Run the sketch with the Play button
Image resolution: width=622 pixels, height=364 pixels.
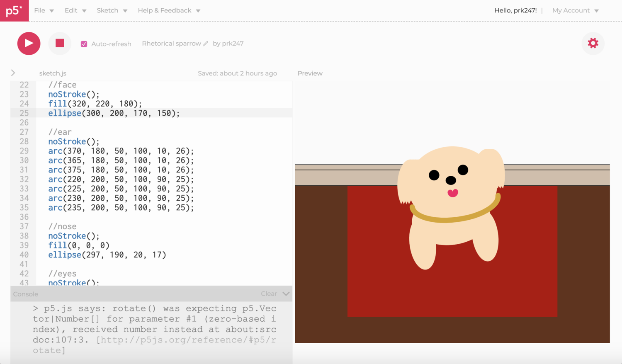(29, 43)
